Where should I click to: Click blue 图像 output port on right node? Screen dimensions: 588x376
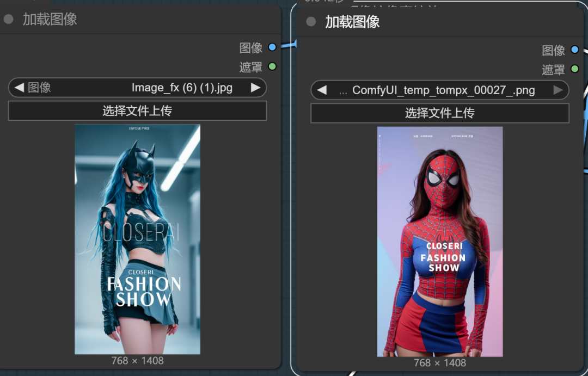click(574, 50)
